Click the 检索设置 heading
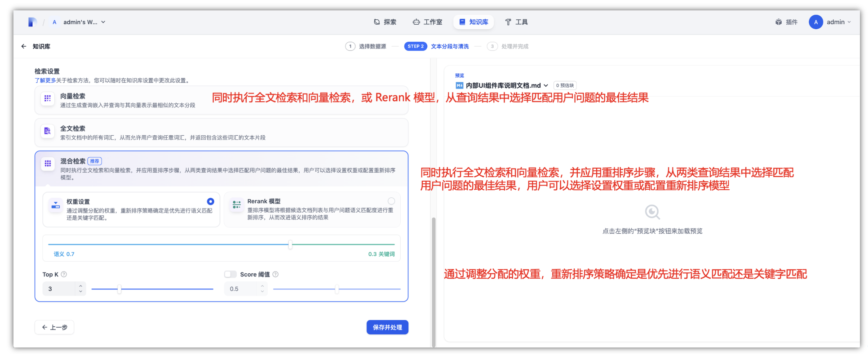Viewport: 868px width, 356px height. click(x=47, y=71)
